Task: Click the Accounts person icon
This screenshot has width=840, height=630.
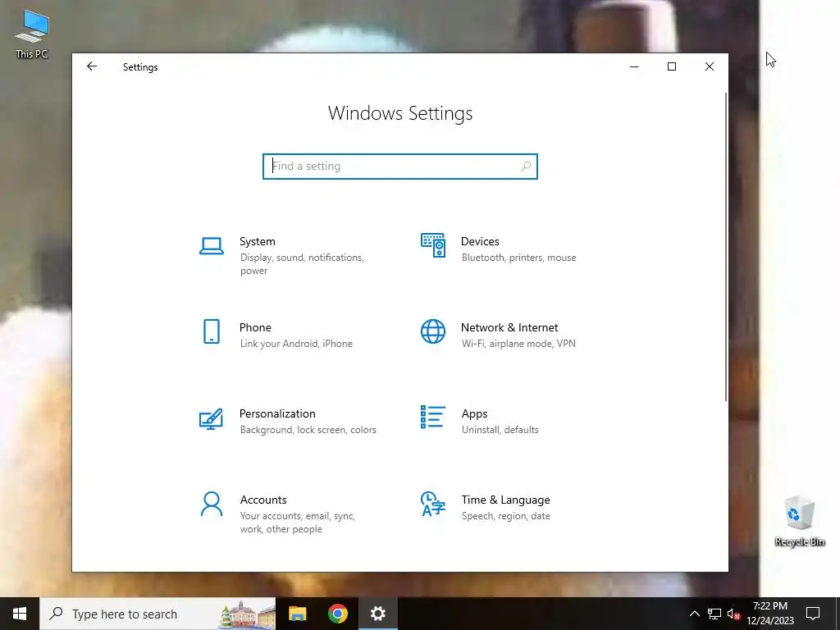Action: coord(212,504)
